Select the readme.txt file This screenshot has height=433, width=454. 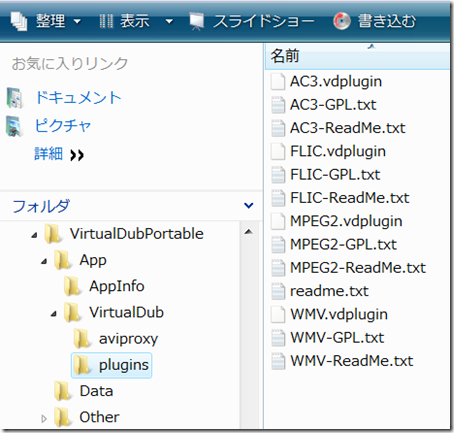329,291
